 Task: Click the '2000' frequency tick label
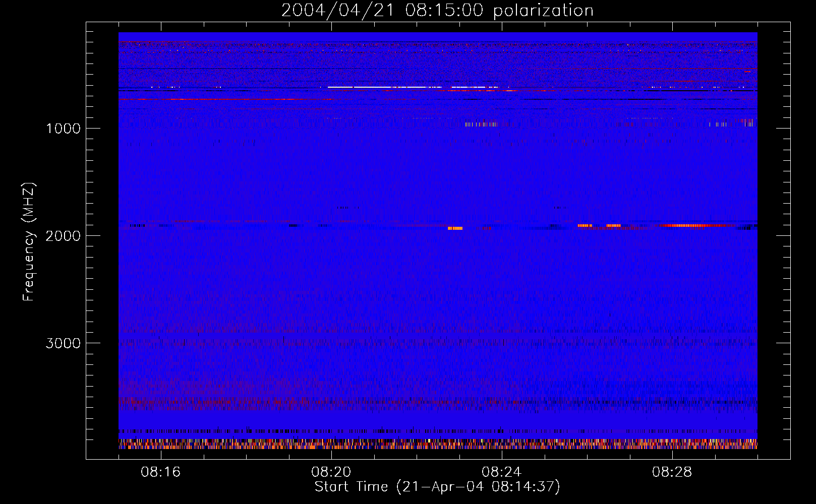(63, 236)
